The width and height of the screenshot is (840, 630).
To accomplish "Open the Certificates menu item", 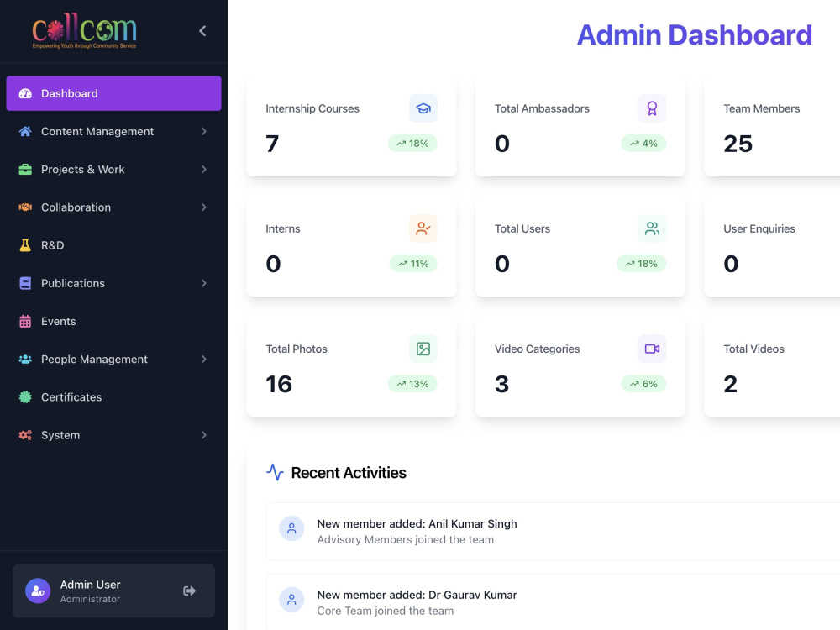I will coord(113,397).
